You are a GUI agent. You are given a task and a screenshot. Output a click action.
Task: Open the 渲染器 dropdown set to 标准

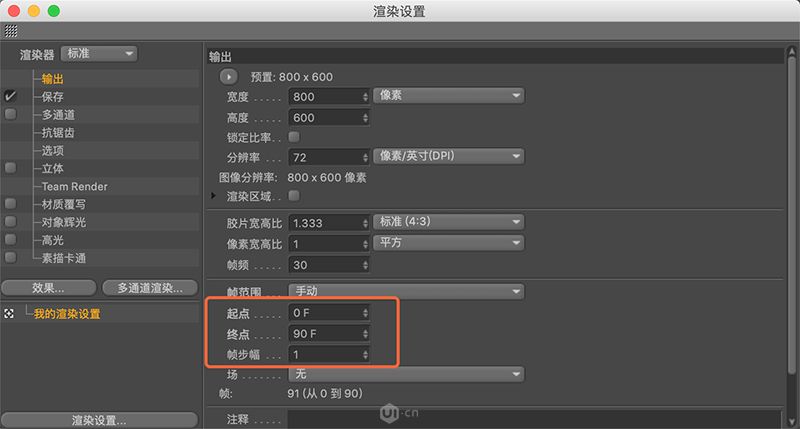99,54
